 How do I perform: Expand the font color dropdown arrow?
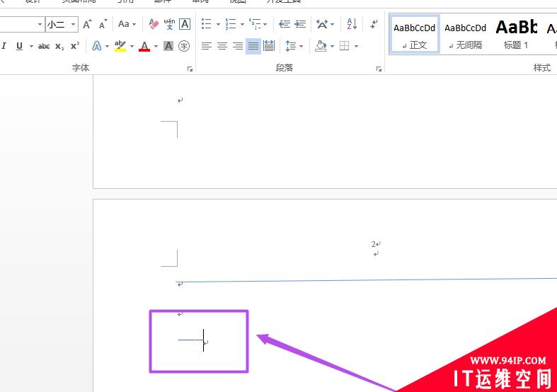[156, 46]
